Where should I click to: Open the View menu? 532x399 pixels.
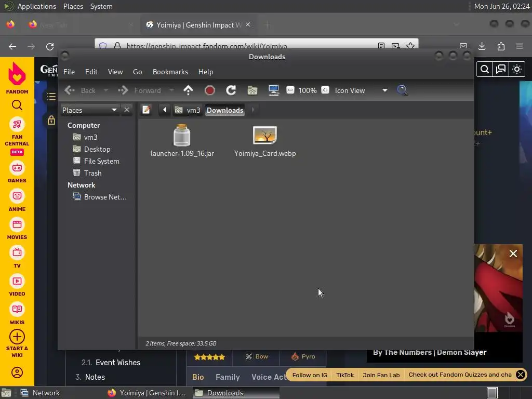tap(115, 72)
